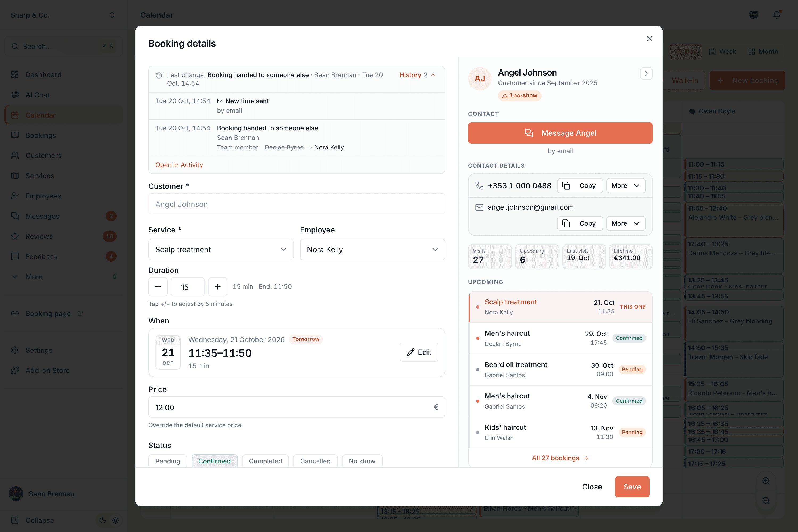Open the Add-on Store puzzle icon
The height and width of the screenshot is (532, 798).
pyautogui.click(x=15, y=371)
